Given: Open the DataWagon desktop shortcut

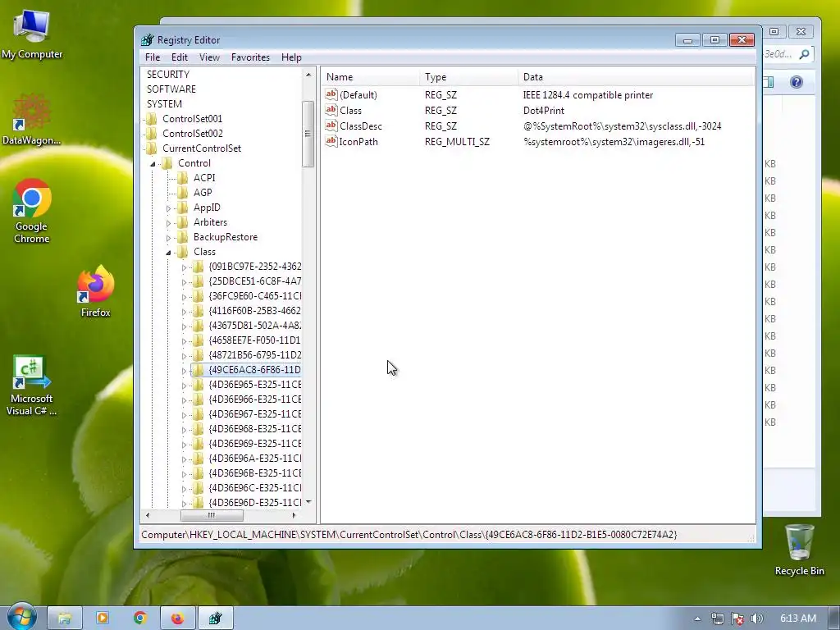Looking at the screenshot, I should (31, 119).
